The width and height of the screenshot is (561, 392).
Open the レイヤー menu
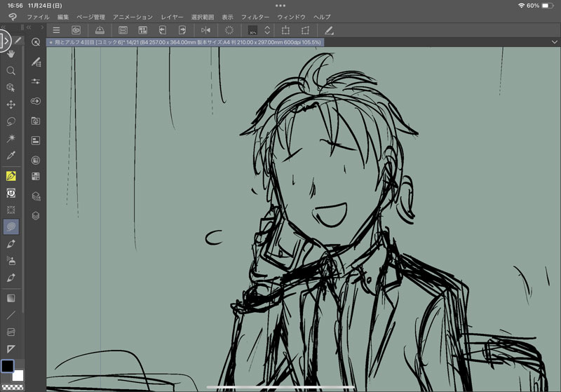(x=172, y=16)
